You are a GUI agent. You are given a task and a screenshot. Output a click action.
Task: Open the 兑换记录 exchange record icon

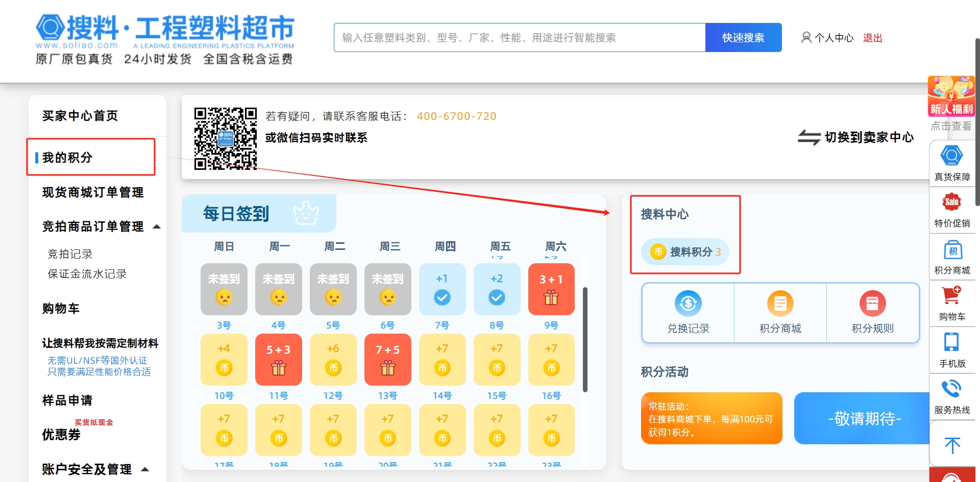(x=688, y=312)
